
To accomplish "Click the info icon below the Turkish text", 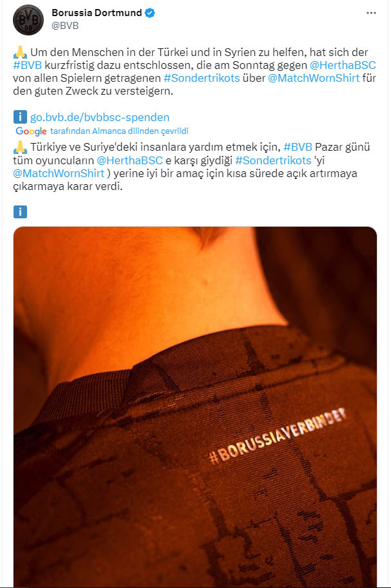I will pos(20,212).
